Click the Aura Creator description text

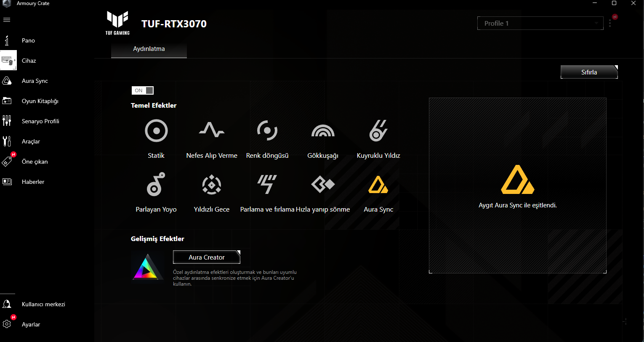pyautogui.click(x=235, y=278)
